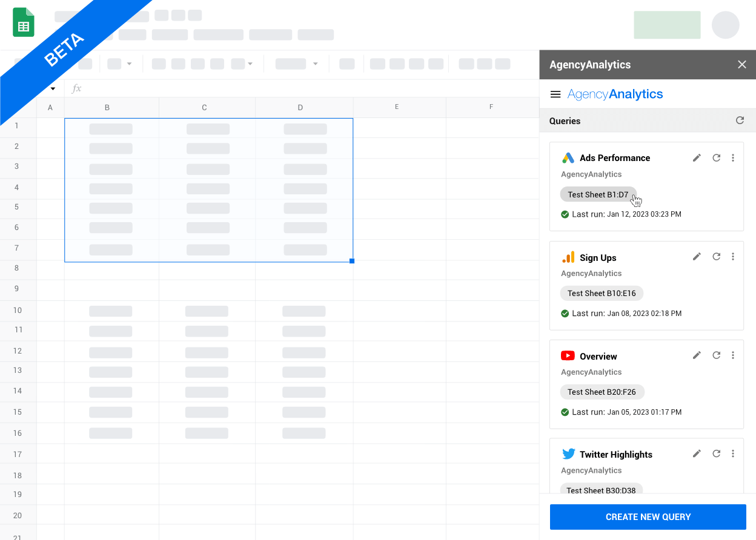Edit the Overview query

[x=697, y=355]
